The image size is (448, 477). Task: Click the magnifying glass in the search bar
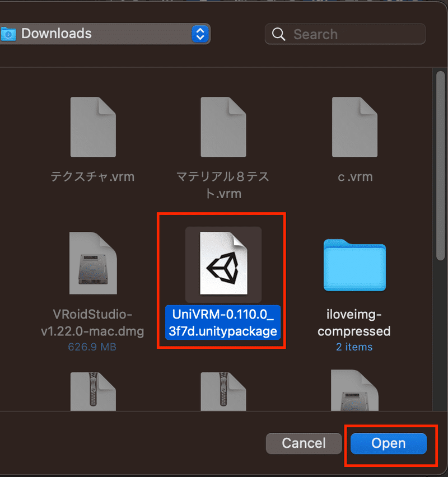coord(278,34)
